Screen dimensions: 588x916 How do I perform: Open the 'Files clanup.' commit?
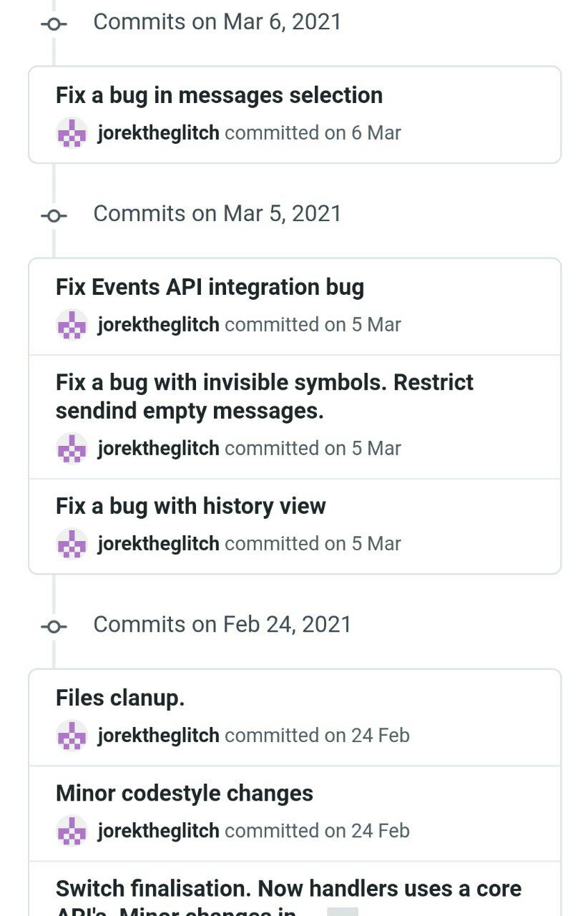click(x=120, y=698)
